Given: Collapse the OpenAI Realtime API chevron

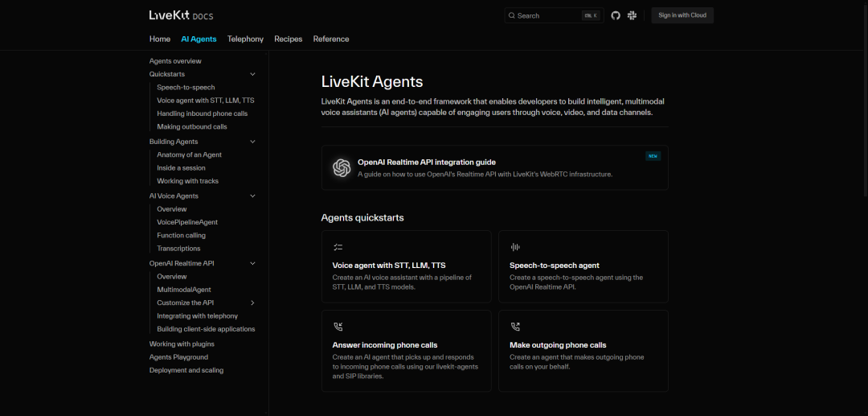Looking at the screenshot, I should (252, 264).
